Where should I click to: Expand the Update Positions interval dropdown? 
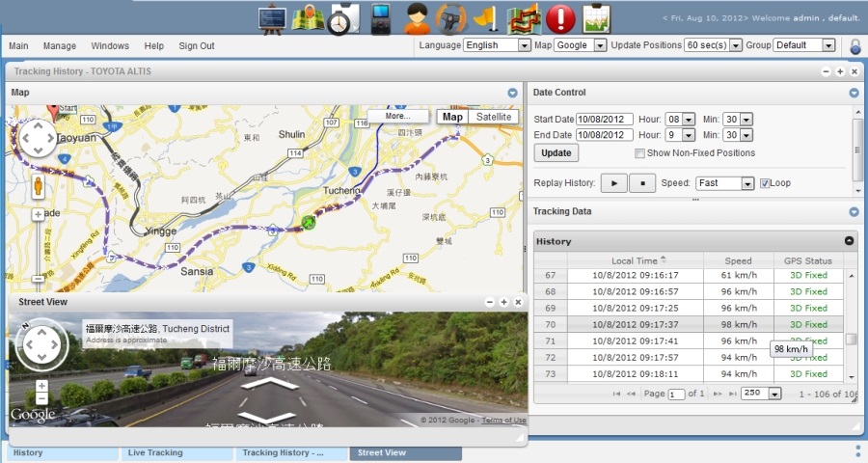713,45
